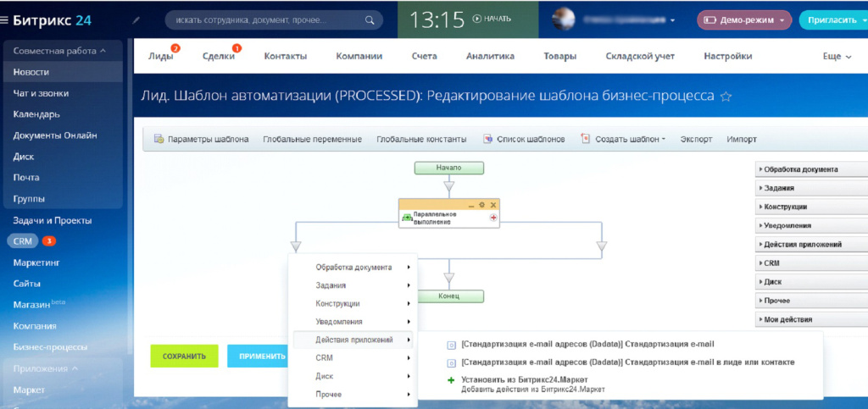Click the ПРИМЕНИТЬ button

[x=259, y=356]
